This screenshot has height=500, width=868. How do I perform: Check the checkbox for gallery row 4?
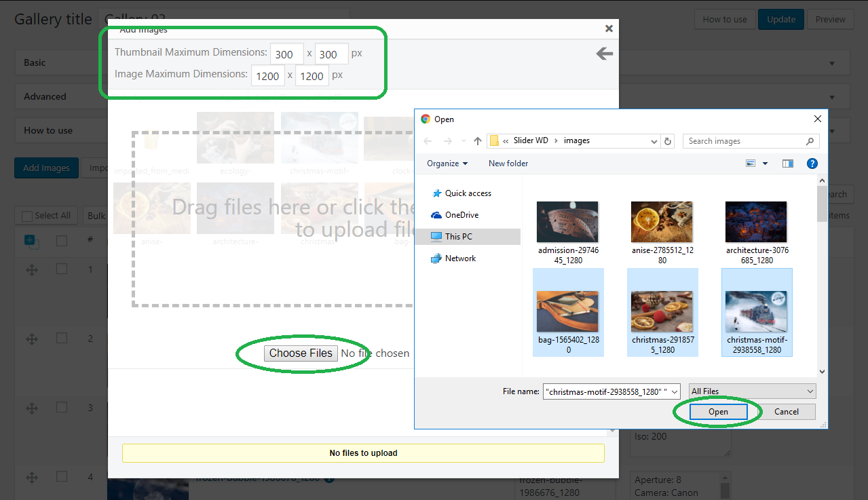62,476
